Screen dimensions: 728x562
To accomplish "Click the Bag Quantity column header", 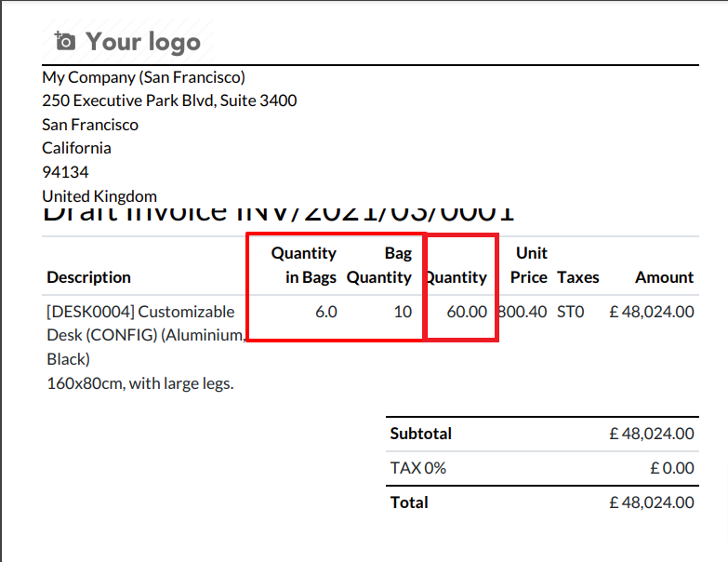I will pyautogui.click(x=379, y=265).
